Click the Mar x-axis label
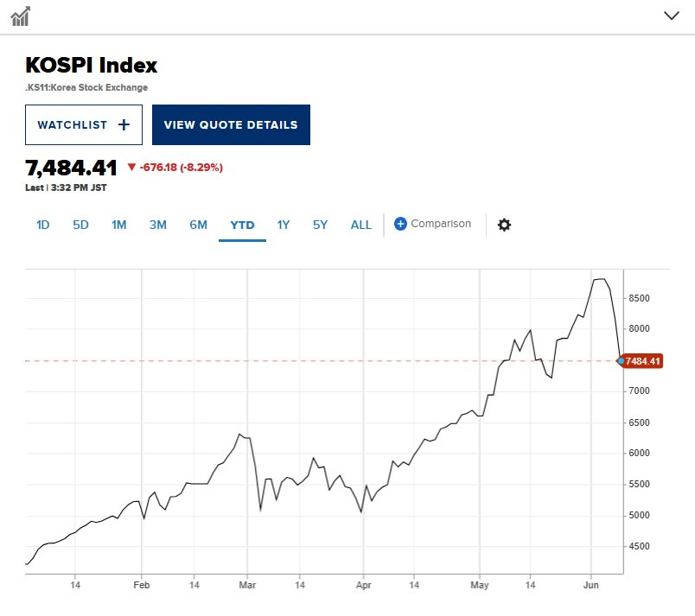This screenshot has width=695, height=616. point(247,585)
